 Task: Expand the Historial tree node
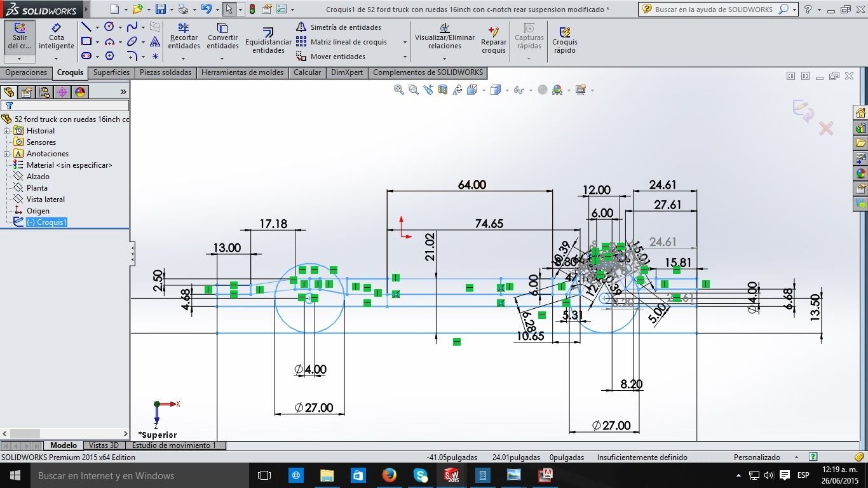pos(7,131)
